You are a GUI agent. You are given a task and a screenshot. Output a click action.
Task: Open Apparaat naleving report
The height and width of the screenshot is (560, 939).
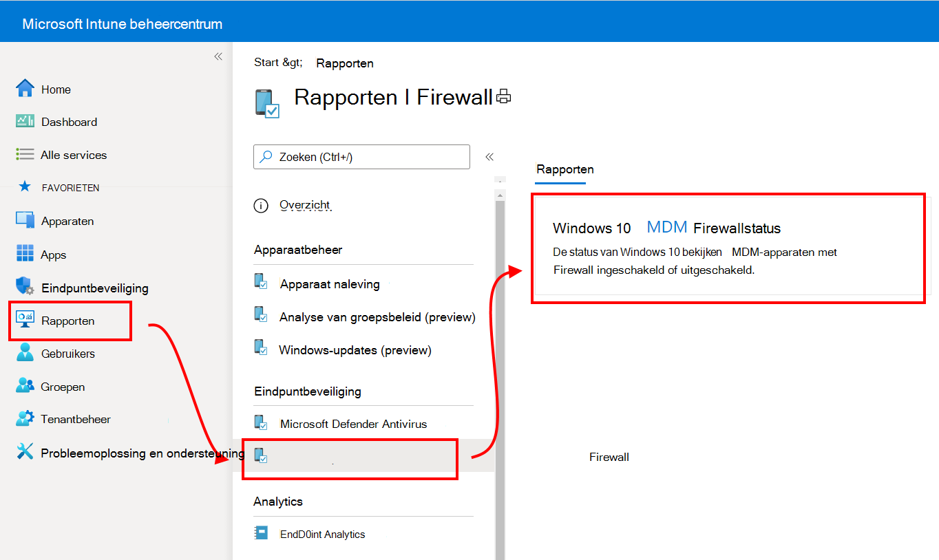330,284
